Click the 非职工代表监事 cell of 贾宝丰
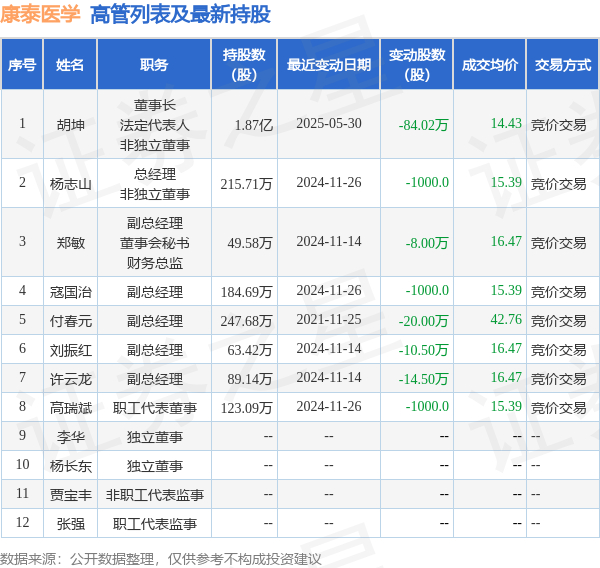The image size is (600, 568). click(154, 495)
